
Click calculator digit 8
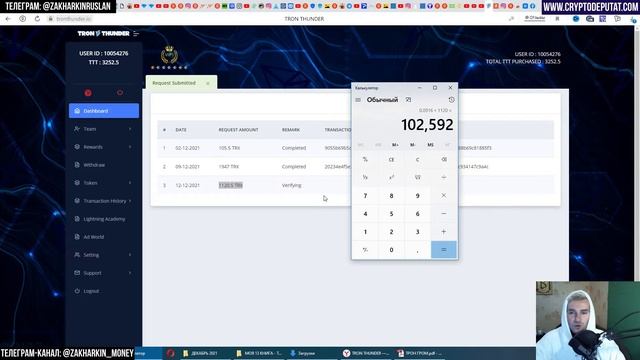(x=391, y=196)
